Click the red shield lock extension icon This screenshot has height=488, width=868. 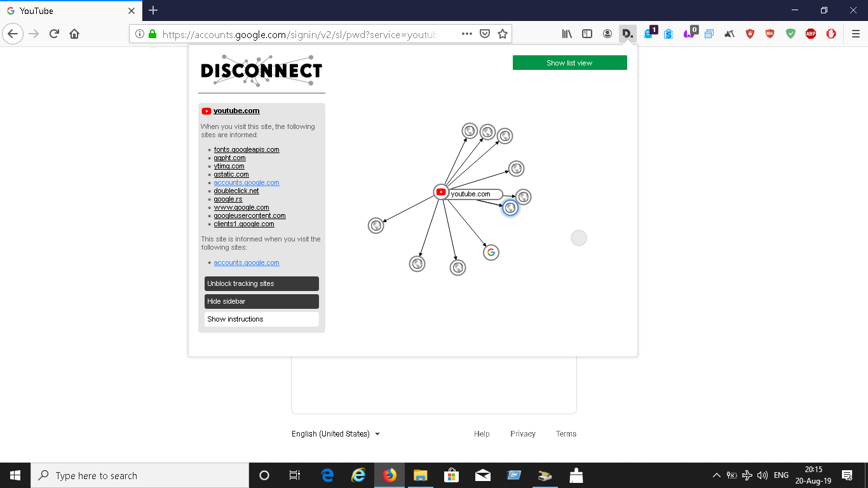tap(750, 34)
